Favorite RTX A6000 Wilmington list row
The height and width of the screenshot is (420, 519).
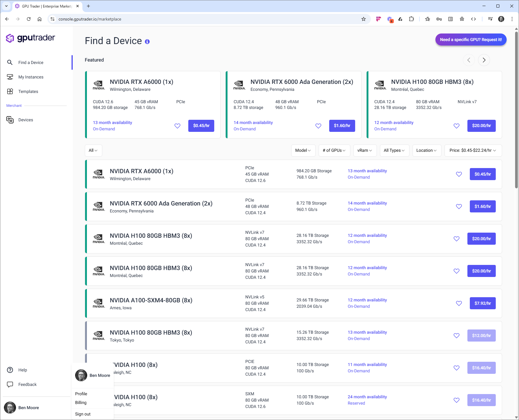pyautogui.click(x=459, y=174)
